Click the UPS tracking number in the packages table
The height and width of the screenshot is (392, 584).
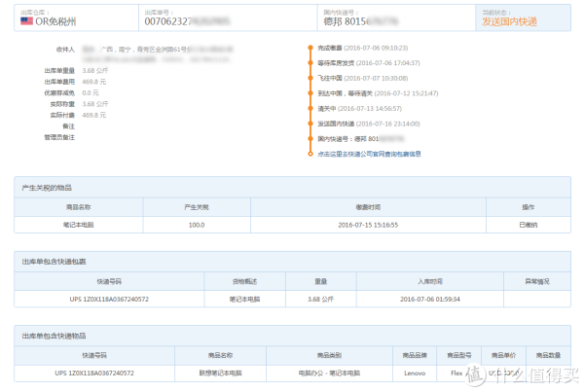click(109, 300)
